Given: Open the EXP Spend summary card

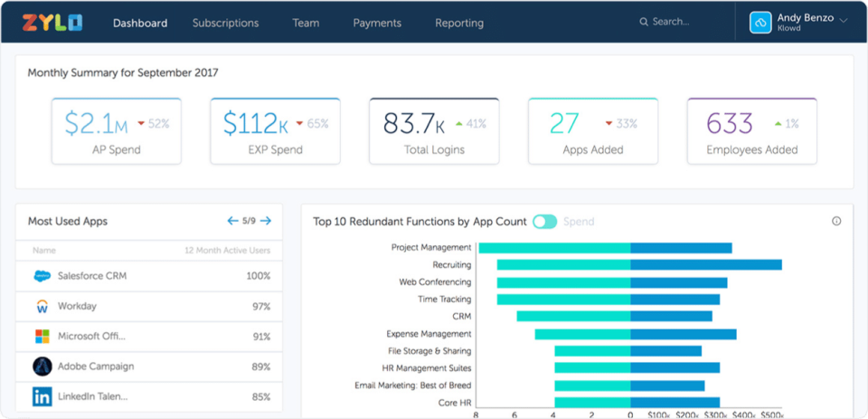Looking at the screenshot, I should point(275,131).
